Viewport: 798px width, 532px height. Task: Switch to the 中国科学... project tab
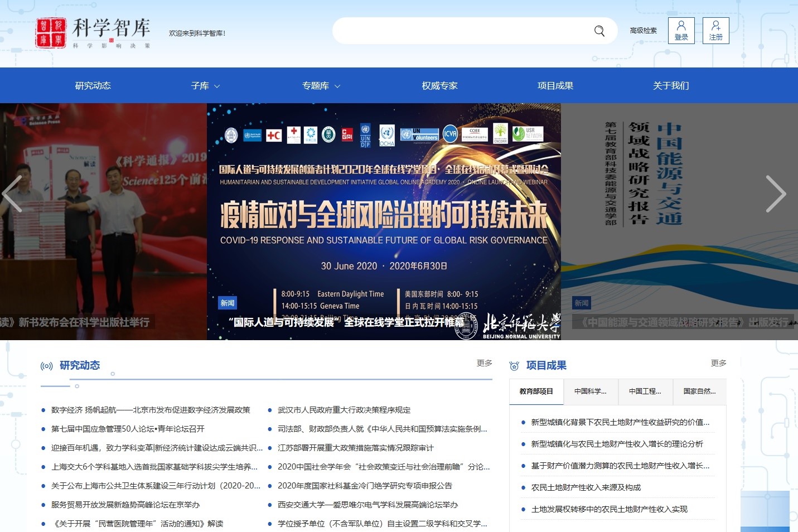(591, 391)
